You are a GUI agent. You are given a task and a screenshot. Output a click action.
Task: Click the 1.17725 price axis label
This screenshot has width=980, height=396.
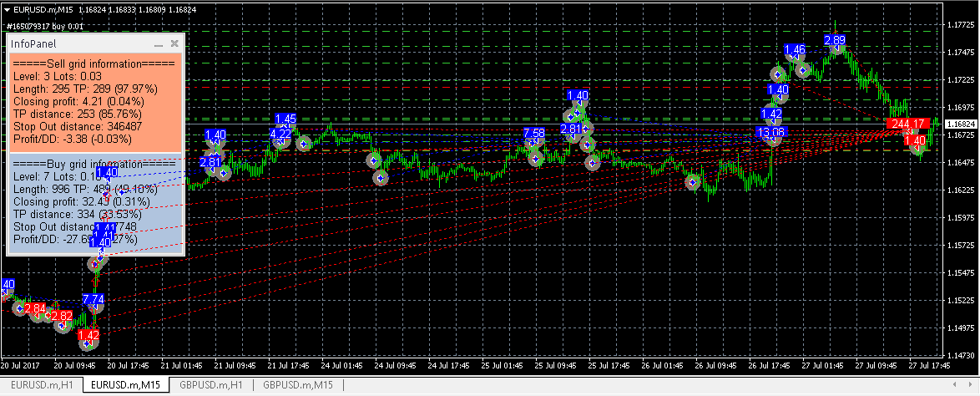point(962,26)
